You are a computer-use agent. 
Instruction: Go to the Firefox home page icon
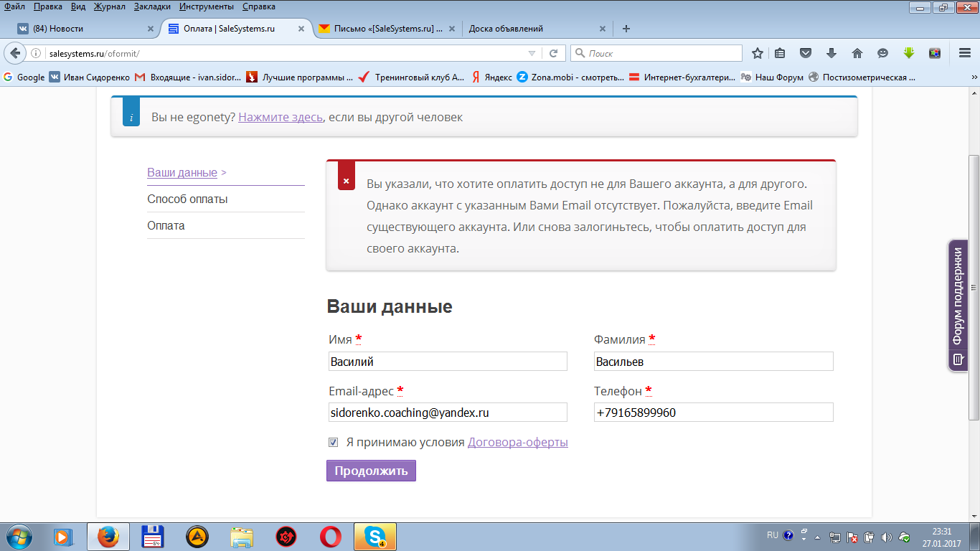[x=857, y=53]
